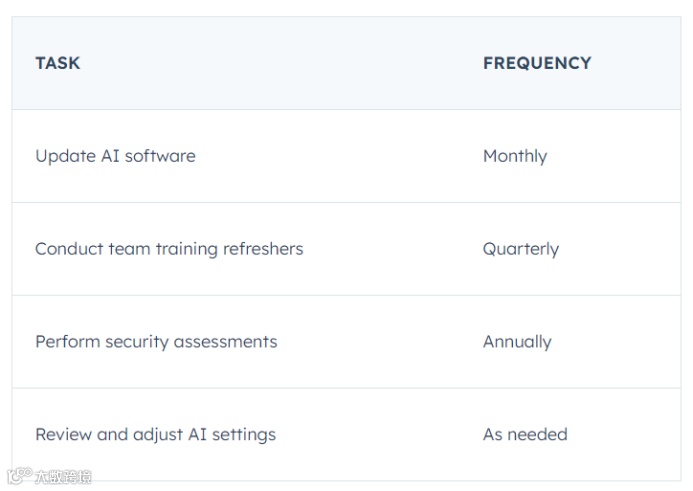Select the 'Update AI software' task cell
Image resolution: width=693 pixels, height=491 pixels.
pyautogui.click(x=115, y=156)
